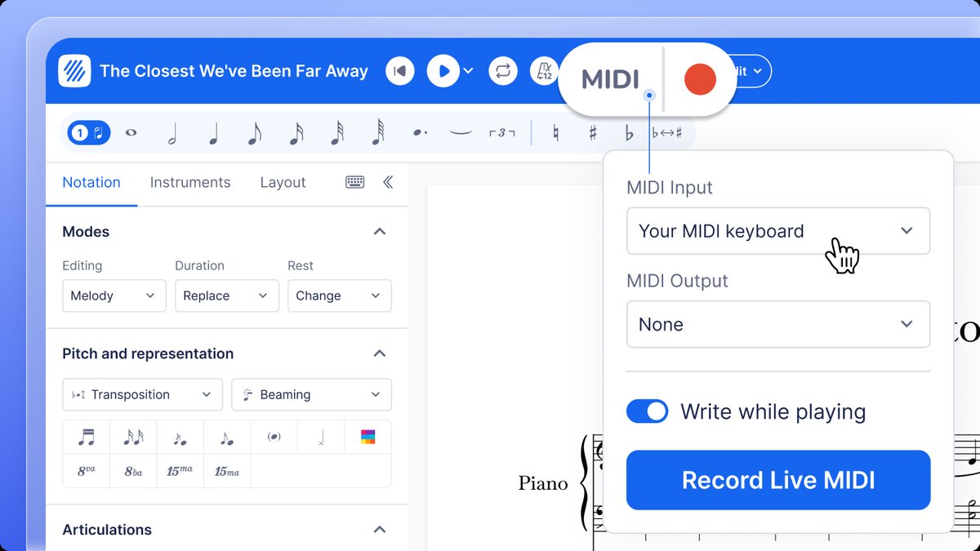Switch to the Instruments tab
The width and height of the screenshot is (980, 551).
pyautogui.click(x=190, y=182)
